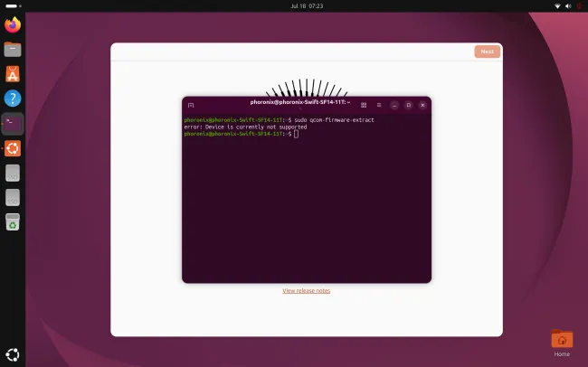Open terminal search grid icon
588x367 pixels.
(364, 105)
